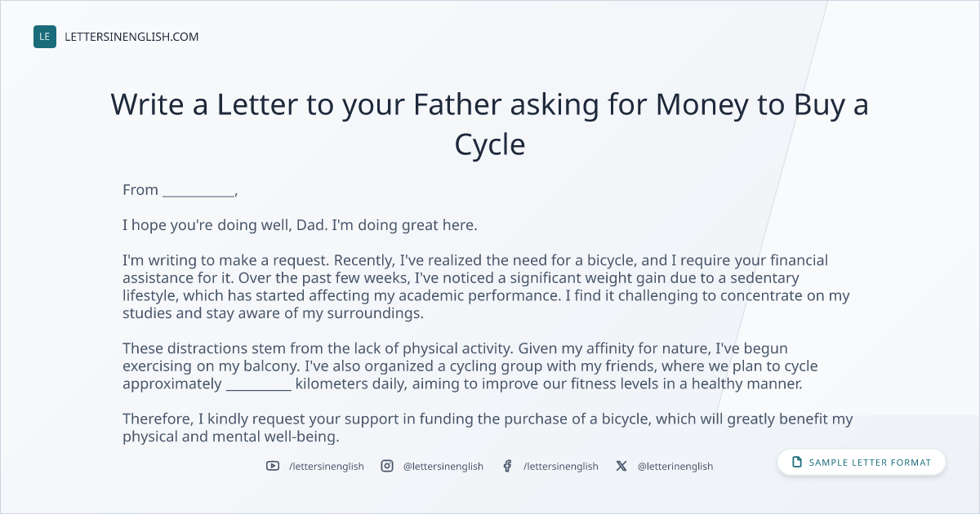
Task: Click the 'Write a Letter to your Father' heading line
Action: (490, 104)
